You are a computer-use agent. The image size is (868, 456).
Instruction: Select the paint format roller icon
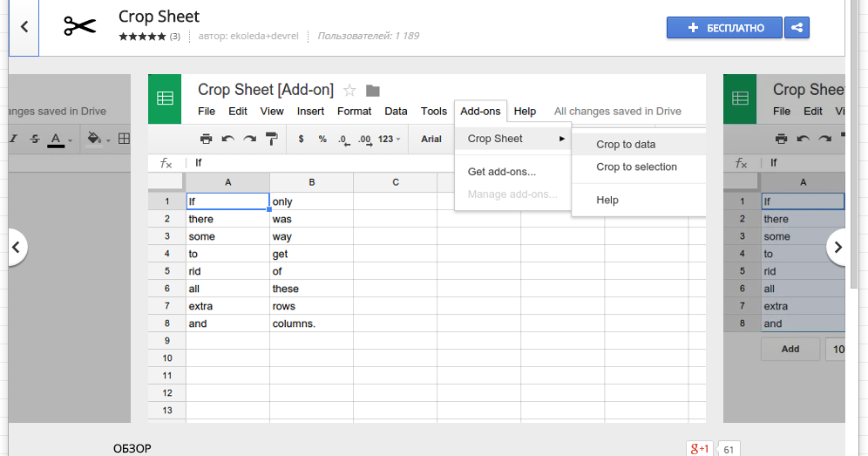pyautogui.click(x=272, y=140)
